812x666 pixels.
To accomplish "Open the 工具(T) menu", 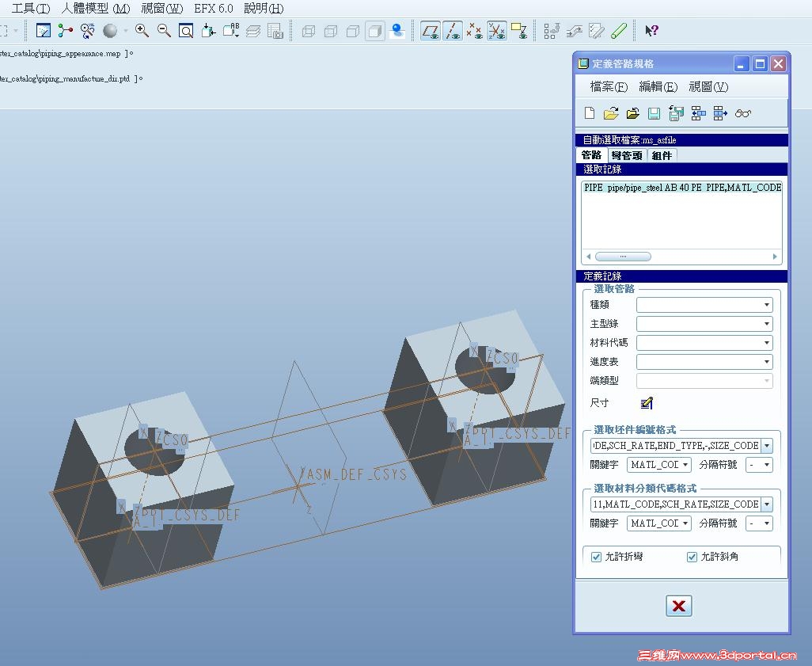I will coord(31,8).
